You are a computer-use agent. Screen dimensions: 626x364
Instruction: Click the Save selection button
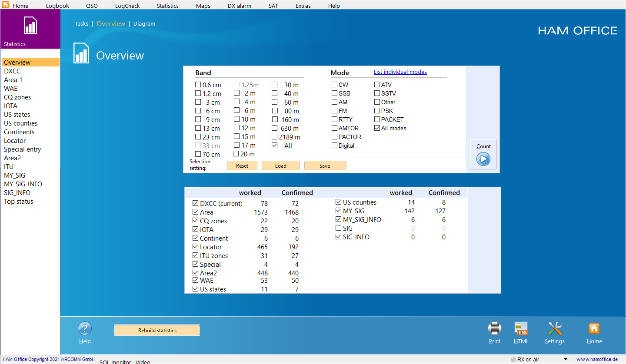325,165
